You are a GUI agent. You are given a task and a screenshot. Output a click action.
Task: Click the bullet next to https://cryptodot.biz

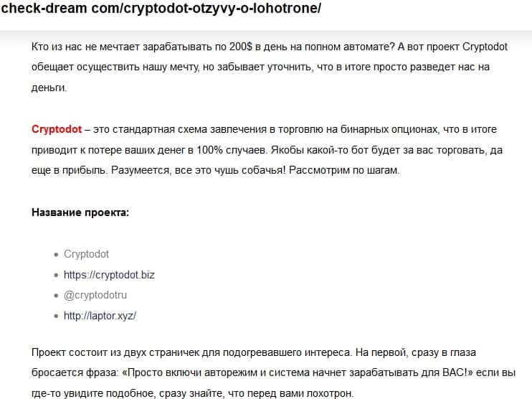point(57,275)
